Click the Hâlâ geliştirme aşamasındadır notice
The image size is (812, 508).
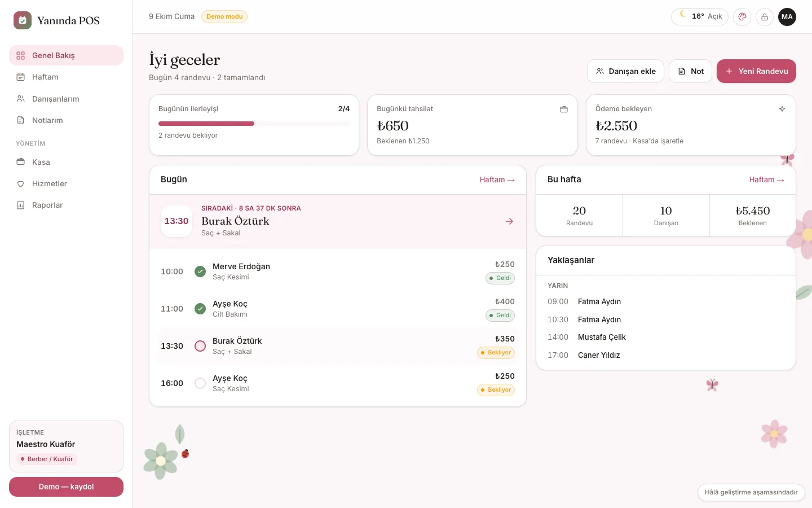point(751,492)
